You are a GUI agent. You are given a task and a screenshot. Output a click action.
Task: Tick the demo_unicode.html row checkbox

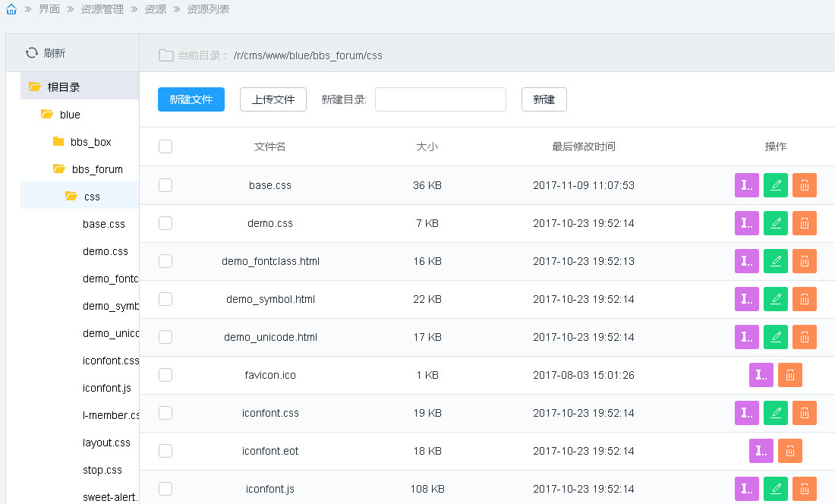pos(165,337)
